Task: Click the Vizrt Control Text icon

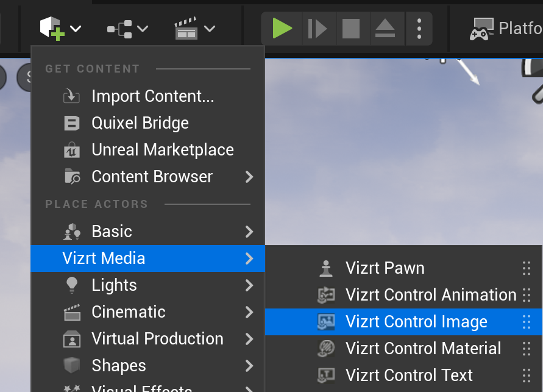Action: pyautogui.click(x=326, y=376)
